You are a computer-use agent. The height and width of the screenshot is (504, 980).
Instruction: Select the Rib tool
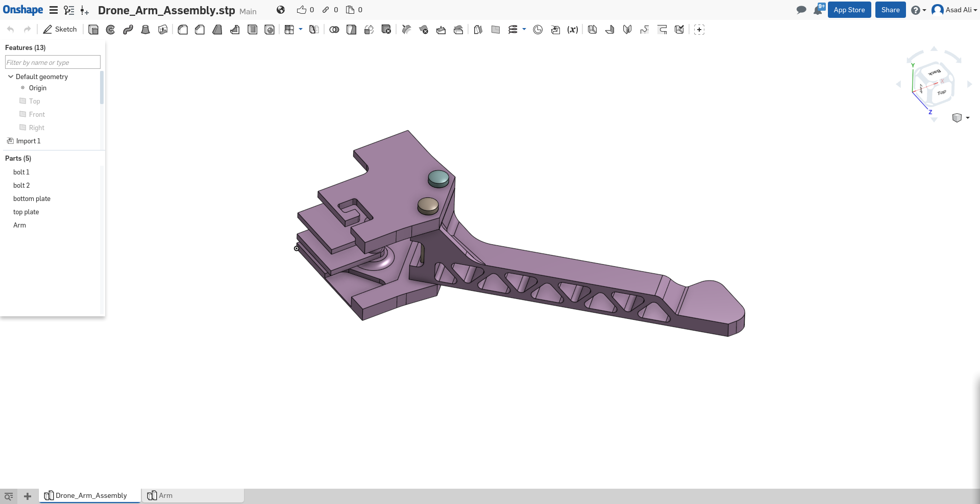tap(235, 30)
